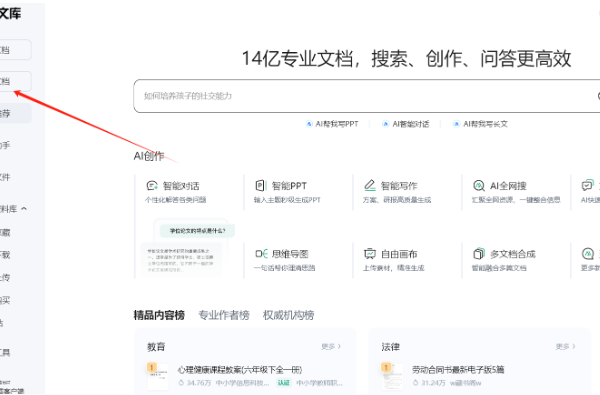The image size is (600, 395).
Task: Click the 31.24万 view count
Action: (429, 383)
